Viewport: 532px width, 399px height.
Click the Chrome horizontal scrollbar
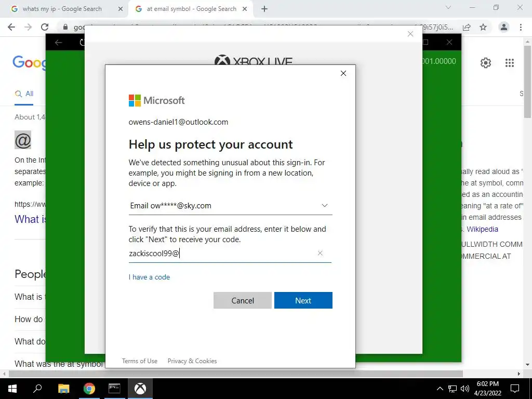(x=236, y=374)
